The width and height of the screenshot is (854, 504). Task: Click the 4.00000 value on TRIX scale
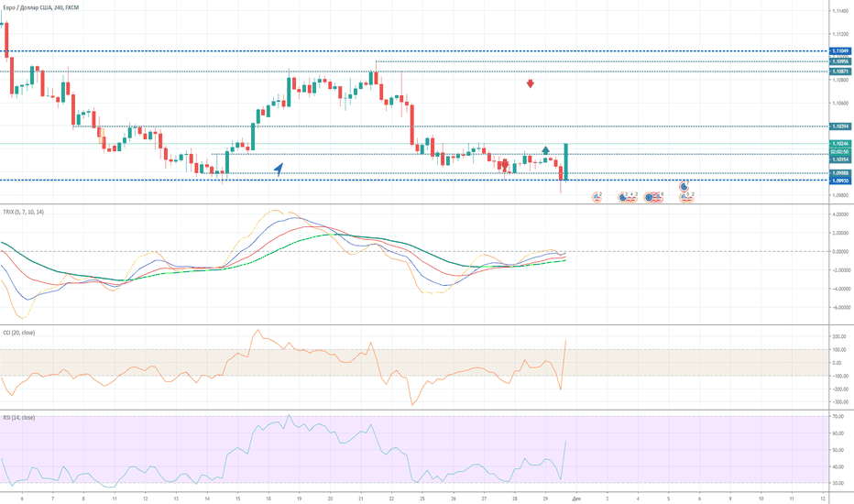tap(841, 214)
